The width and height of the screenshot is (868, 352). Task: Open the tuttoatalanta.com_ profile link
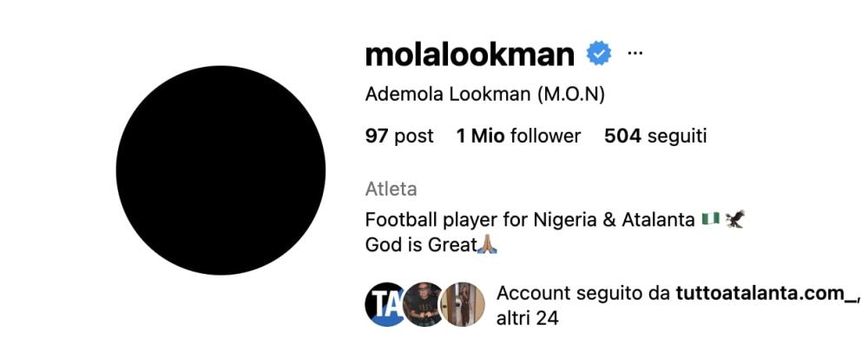pyautogui.click(x=766, y=294)
